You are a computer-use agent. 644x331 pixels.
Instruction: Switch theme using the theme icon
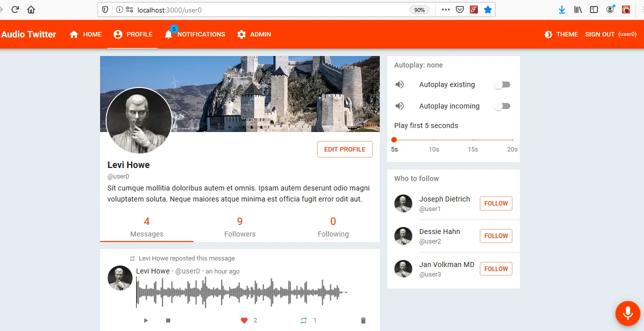547,34
